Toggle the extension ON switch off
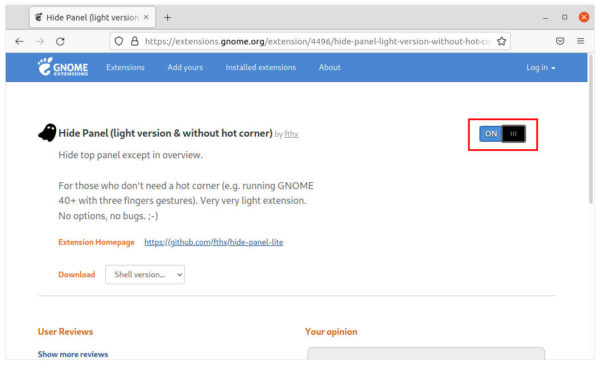This screenshot has width=600, height=365. [502, 134]
